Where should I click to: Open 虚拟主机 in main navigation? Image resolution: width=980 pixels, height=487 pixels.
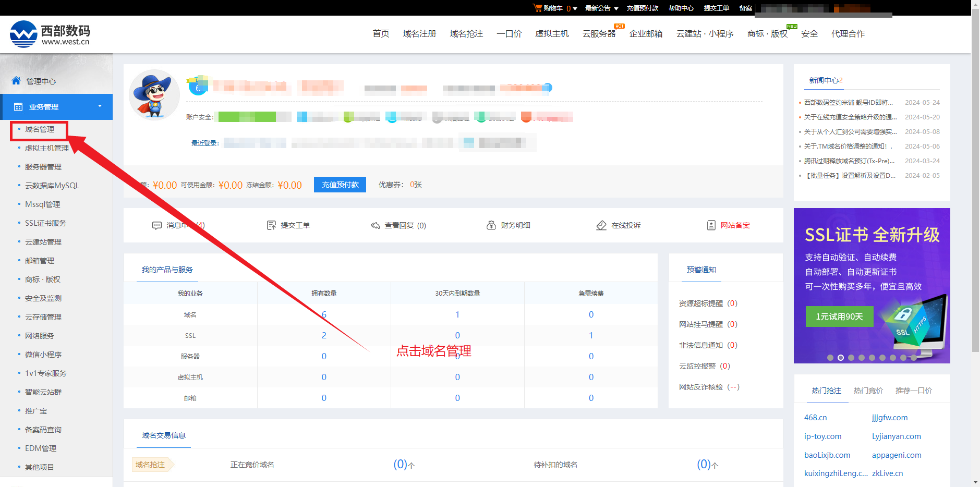coord(552,33)
